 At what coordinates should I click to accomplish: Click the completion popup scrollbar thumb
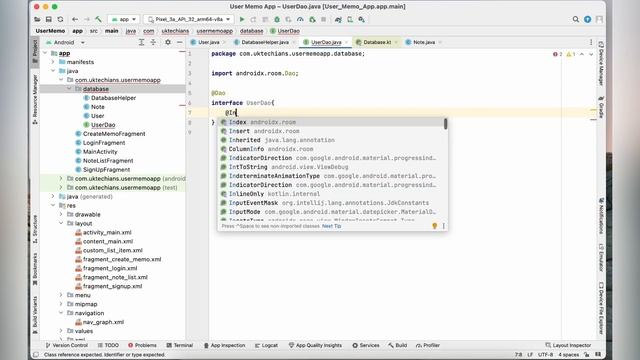pyautogui.click(x=446, y=124)
